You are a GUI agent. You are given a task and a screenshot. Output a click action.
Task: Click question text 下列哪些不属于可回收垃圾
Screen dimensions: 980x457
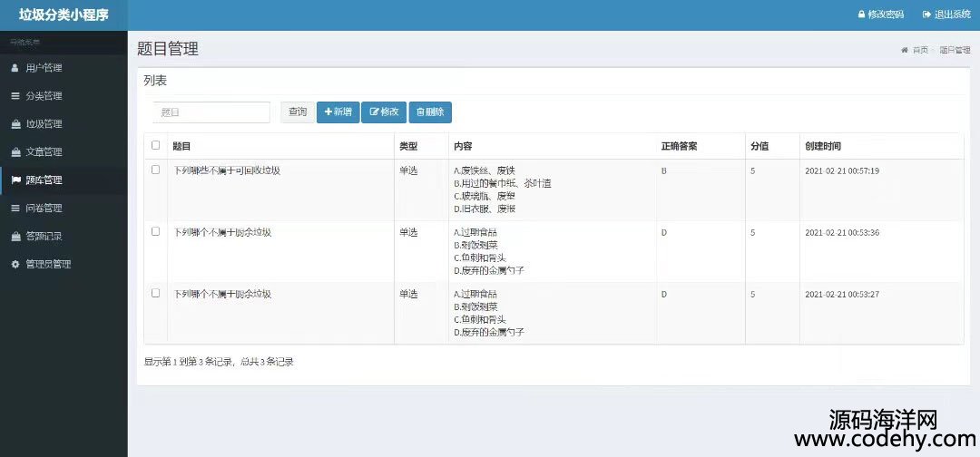coord(226,170)
